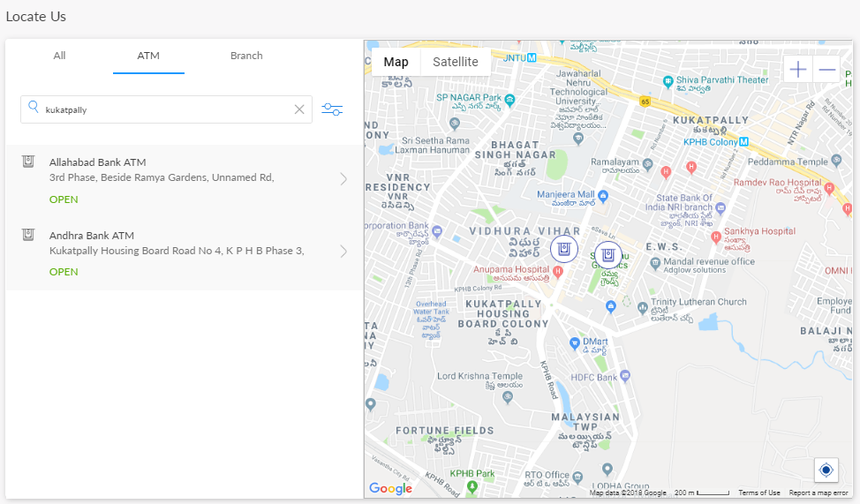
Task: Click the Andhra Bank ATM list icon
Action: [x=28, y=234]
